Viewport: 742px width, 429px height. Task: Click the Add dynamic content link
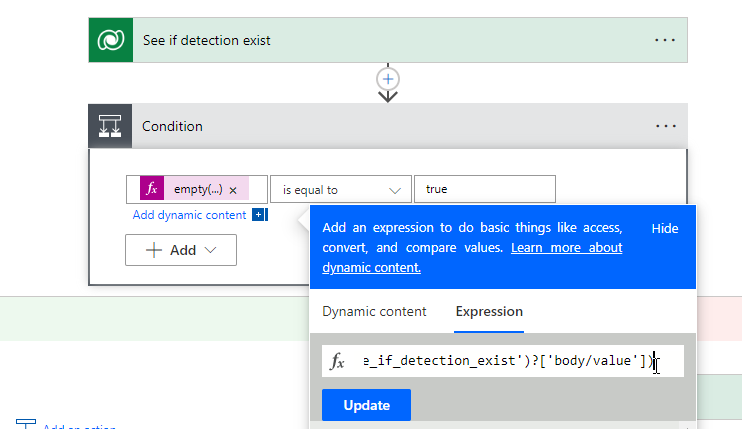click(189, 215)
